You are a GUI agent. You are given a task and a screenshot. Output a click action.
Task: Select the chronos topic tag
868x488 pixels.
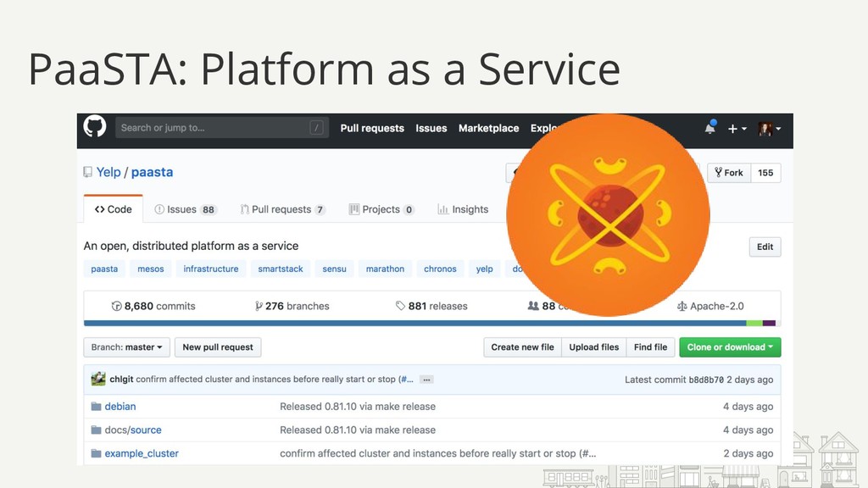[440, 269]
